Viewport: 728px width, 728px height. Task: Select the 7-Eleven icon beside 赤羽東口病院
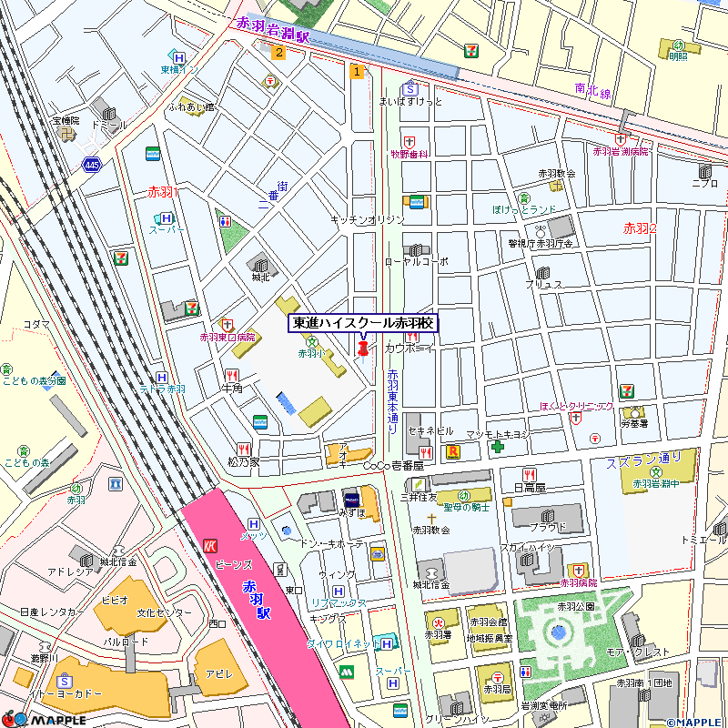click(191, 308)
